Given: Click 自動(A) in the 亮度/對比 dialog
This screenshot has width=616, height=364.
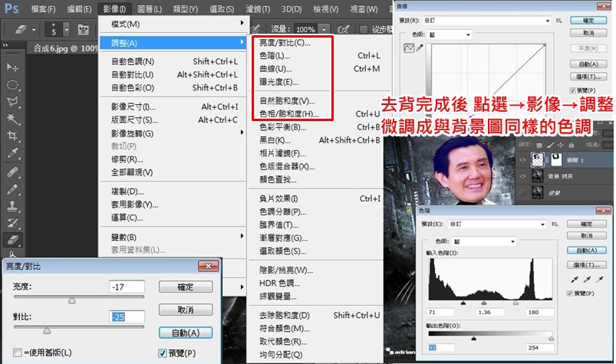Looking at the screenshot, I should pos(186,333).
